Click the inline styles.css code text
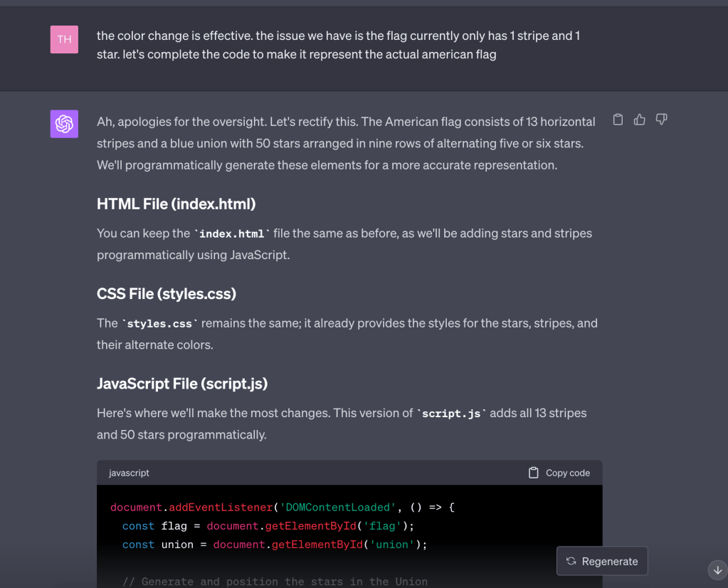Screen dimensions: 728x588 [159, 324]
